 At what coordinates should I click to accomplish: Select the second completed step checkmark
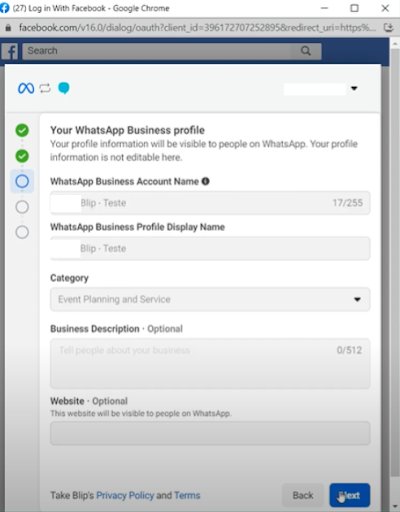pyautogui.click(x=22, y=156)
